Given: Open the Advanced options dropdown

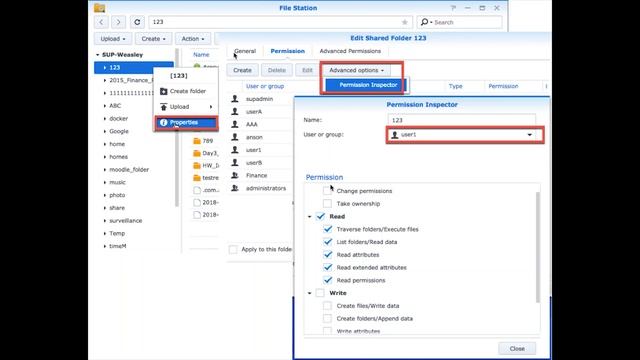Looking at the screenshot, I should coord(356,70).
